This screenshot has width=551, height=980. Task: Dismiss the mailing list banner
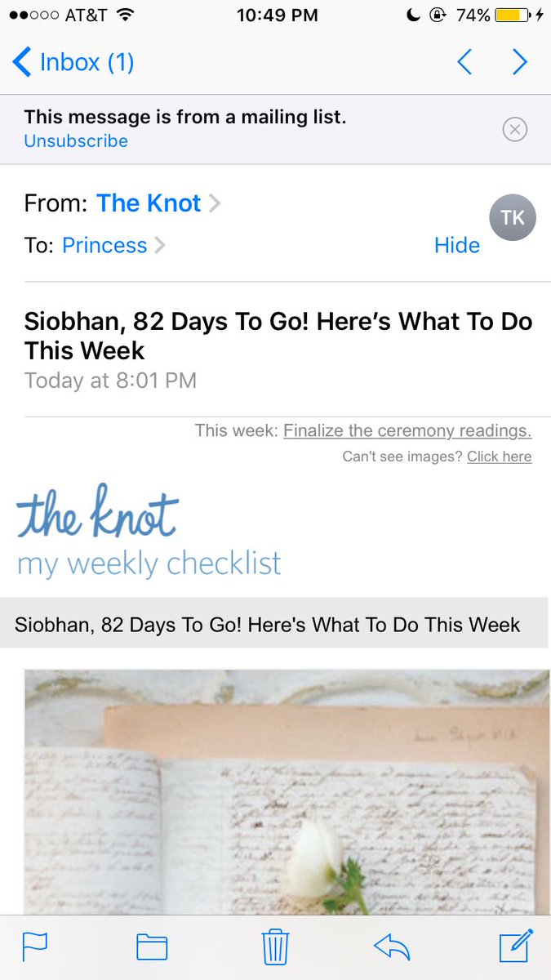pos(515,129)
